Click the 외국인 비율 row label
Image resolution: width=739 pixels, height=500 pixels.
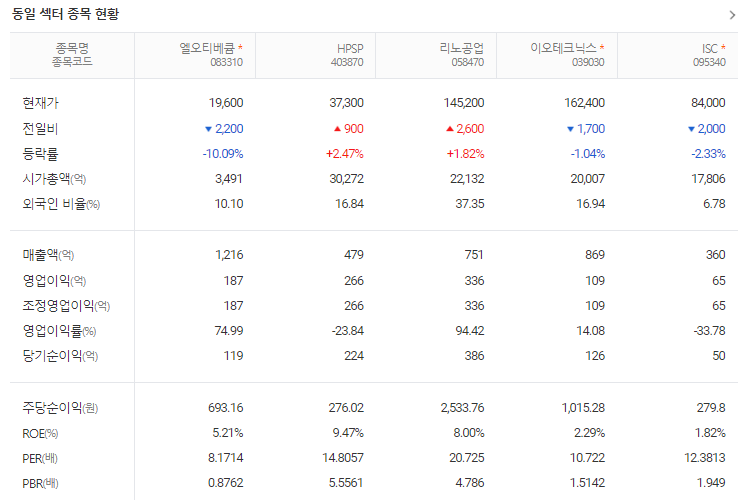61,204
